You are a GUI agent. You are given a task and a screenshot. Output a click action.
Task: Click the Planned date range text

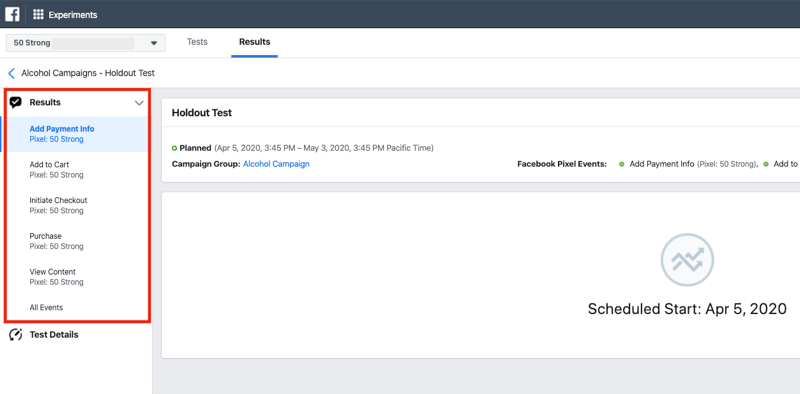coord(323,149)
